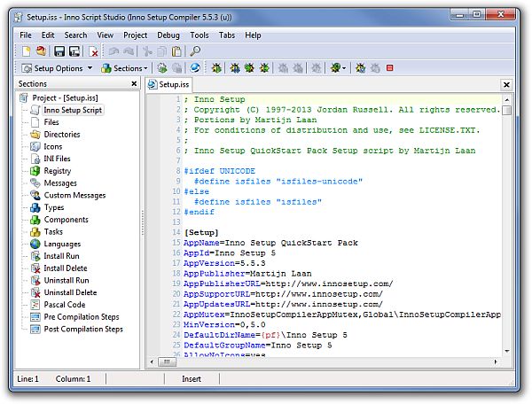Click the Close file red X icon

pos(93,51)
